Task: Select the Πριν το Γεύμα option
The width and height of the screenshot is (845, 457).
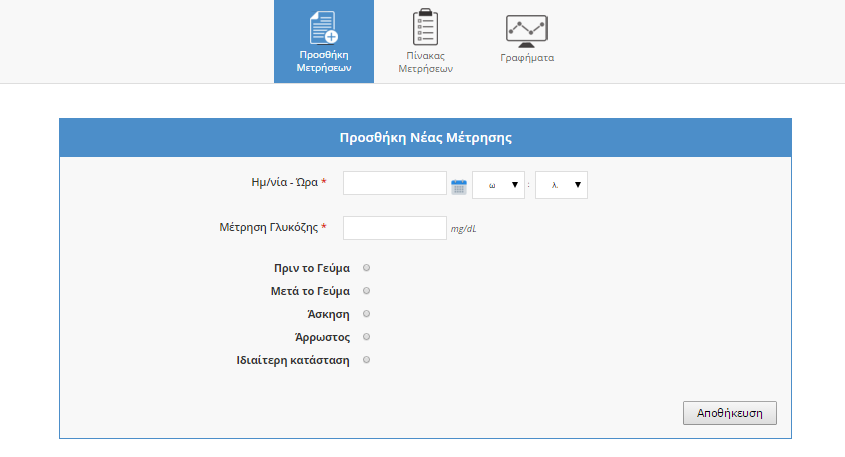Action: [x=367, y=268]
